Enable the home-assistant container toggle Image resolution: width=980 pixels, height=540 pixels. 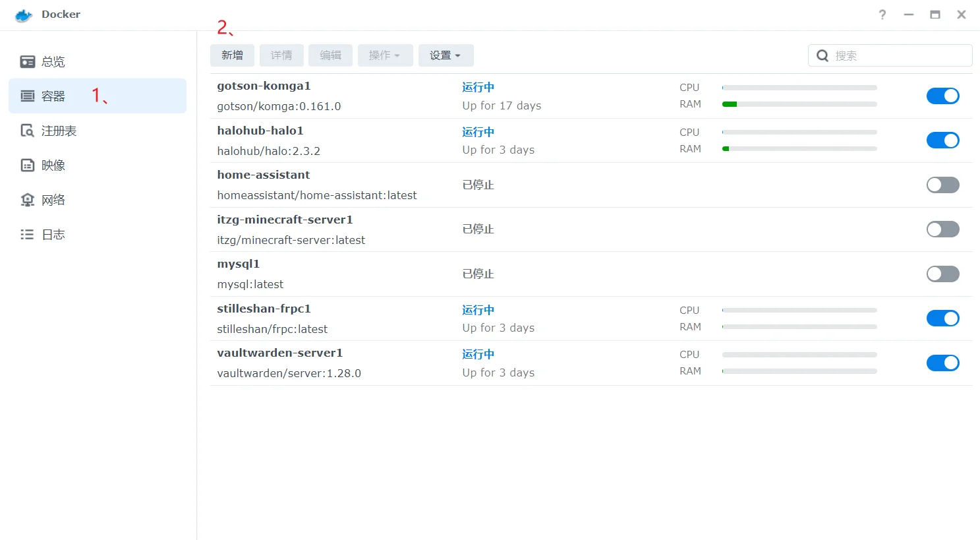[x=942, y=185]
